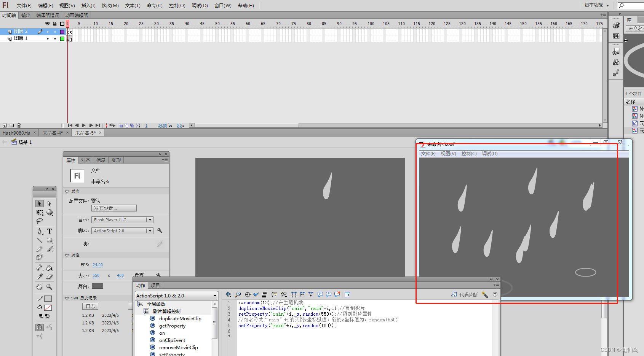Toggle lock all layers padlock icon
This screenshot has width=644, height=356.
click(x=55, y=24)
